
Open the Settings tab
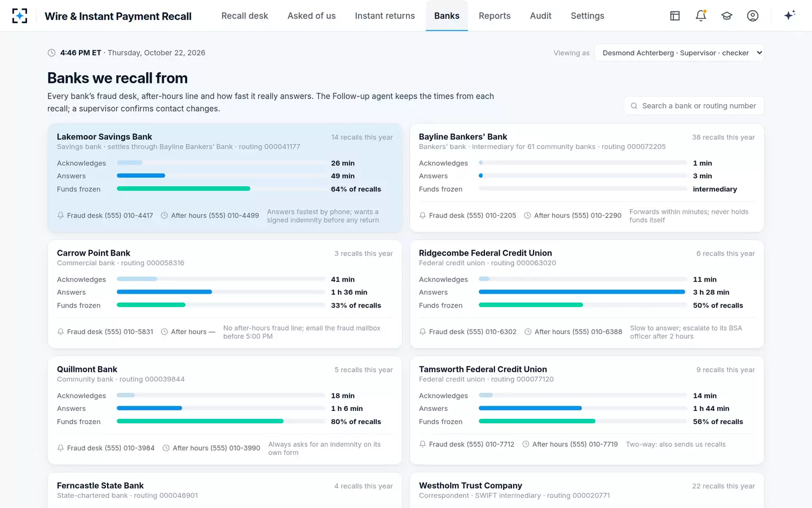point(588,16)
